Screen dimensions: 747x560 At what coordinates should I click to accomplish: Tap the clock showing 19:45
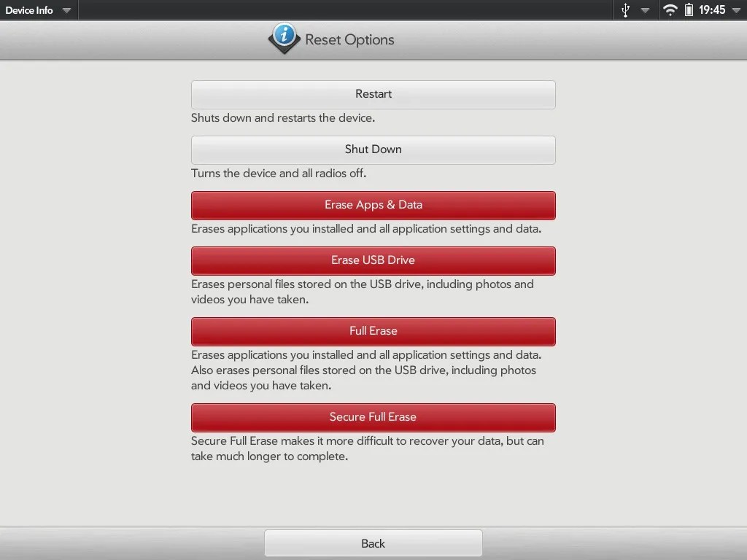pos(713,10)
